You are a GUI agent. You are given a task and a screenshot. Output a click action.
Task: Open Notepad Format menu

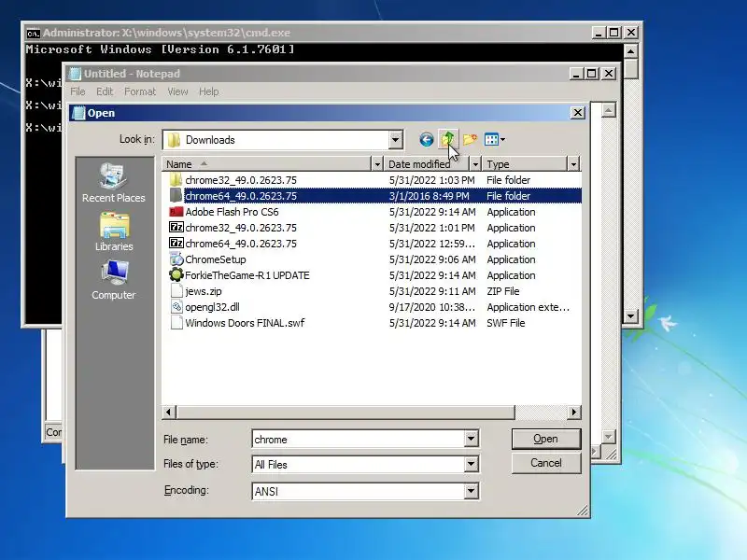point(140,91)
